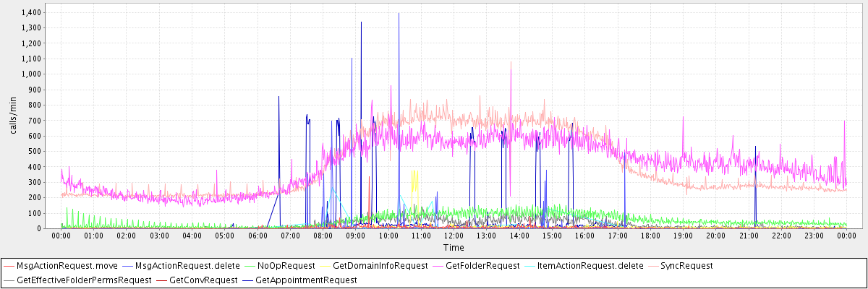
Task: Click the GetDomainInfoRequest legend label
Action: coord(380,267)
